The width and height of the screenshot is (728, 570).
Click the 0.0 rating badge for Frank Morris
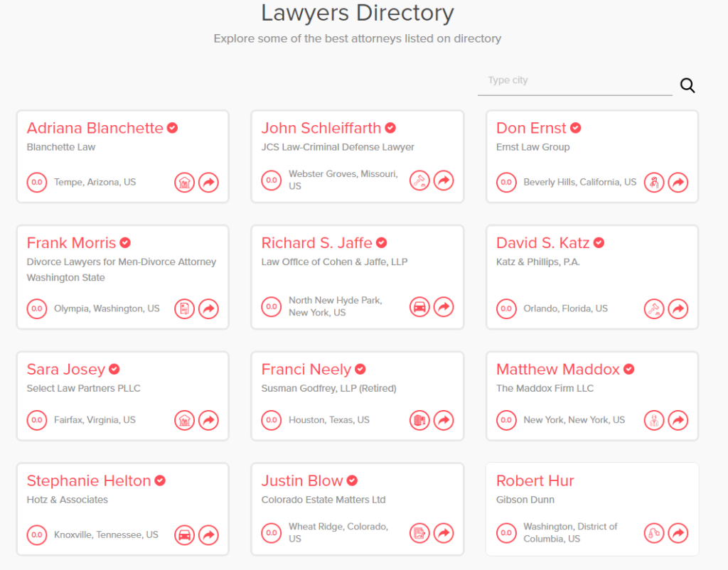coord(37,309)
